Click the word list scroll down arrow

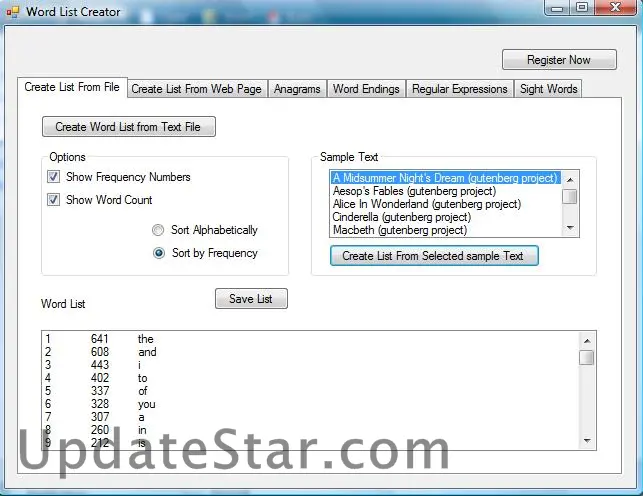click(x=587, y=441)
